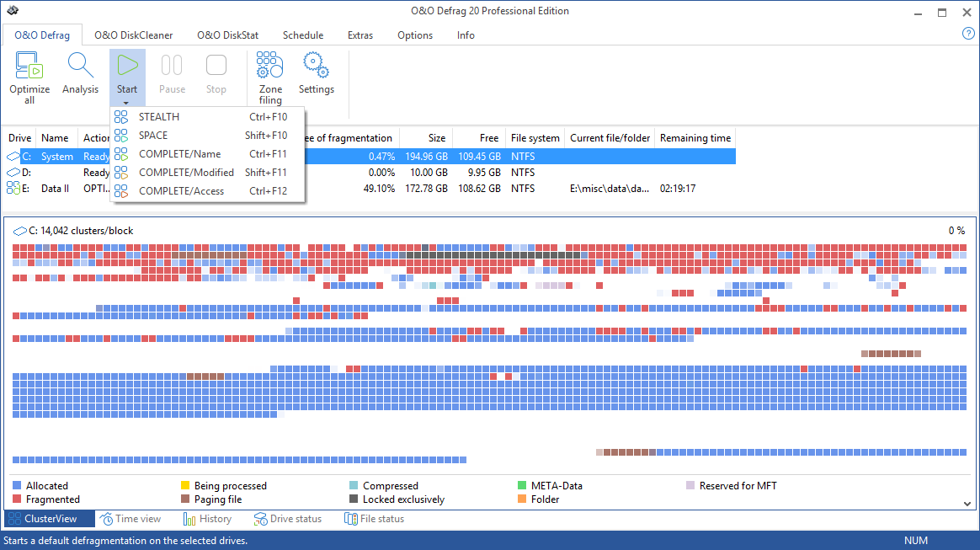980x550 pixels.
Task: Click the File status icon
Action: click(x=351, y=519)
